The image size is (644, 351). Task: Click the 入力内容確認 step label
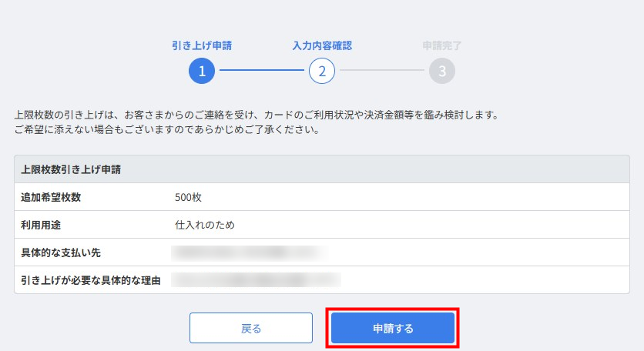click(x=322, y=45)
